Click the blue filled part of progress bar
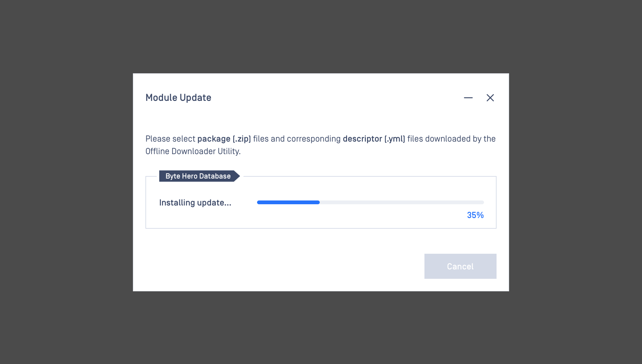Image resolution: width=642 pixels, height=364 pixels. (x=288, y=202)
